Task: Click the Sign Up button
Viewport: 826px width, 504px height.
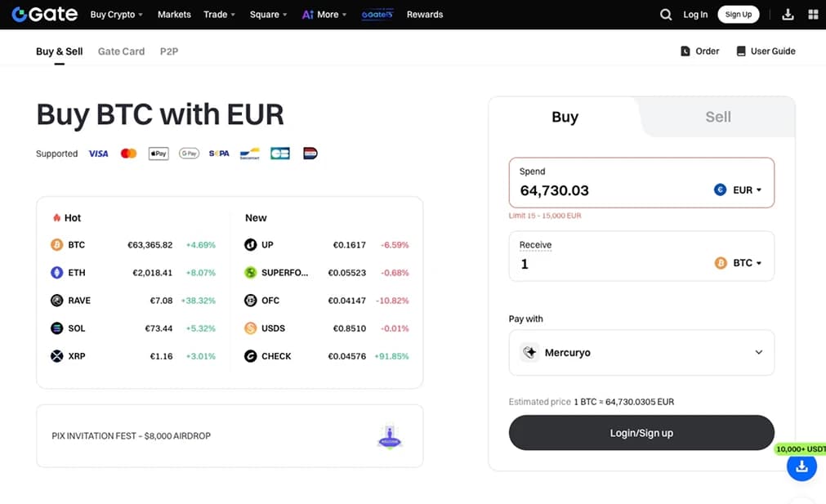Action: coord(738,15)
